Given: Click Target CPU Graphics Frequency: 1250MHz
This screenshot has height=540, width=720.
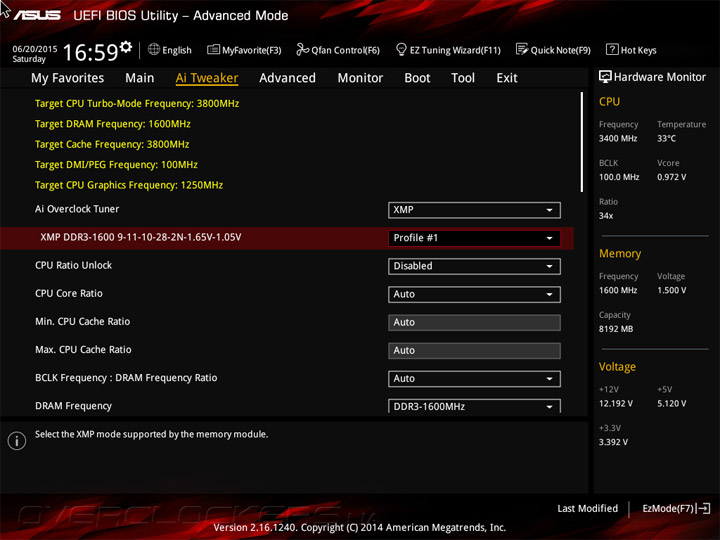Looking at the screenshot, I should pyautogui.click(x=129, y=185).
